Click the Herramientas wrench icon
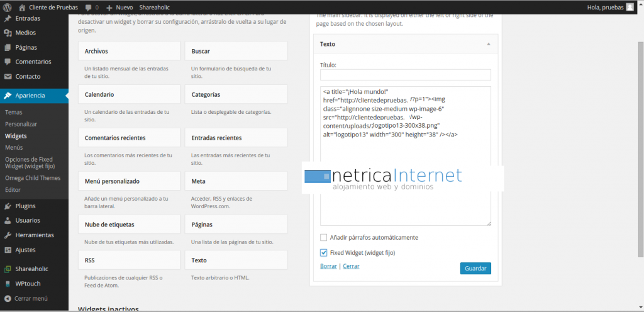The image size is (644, 312). pos(8,235)
